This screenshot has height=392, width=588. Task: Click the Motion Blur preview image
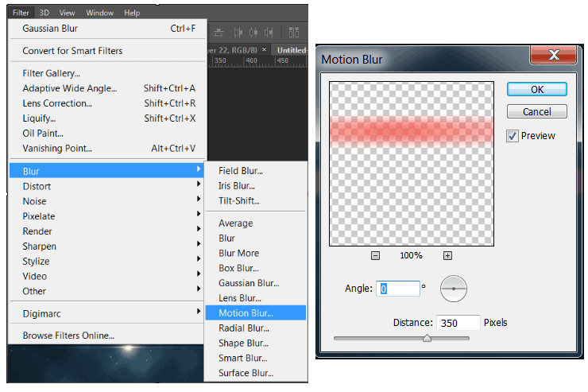coord(412,164)
